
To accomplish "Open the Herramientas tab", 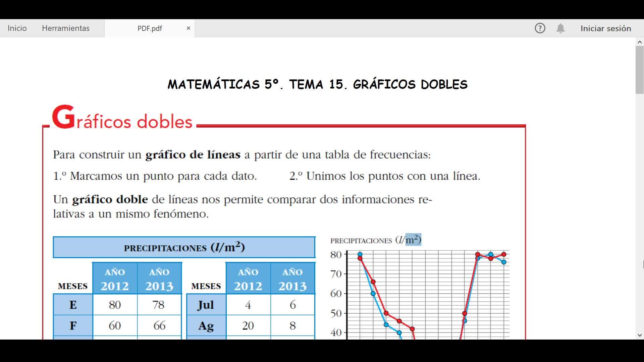I will coord(66,28).
